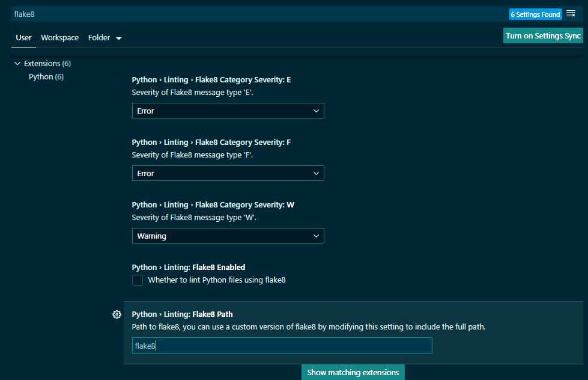Open the Folder dropdown arrow
The height and width of the screenshot is (380, 588).
click(x=118, y=38)
